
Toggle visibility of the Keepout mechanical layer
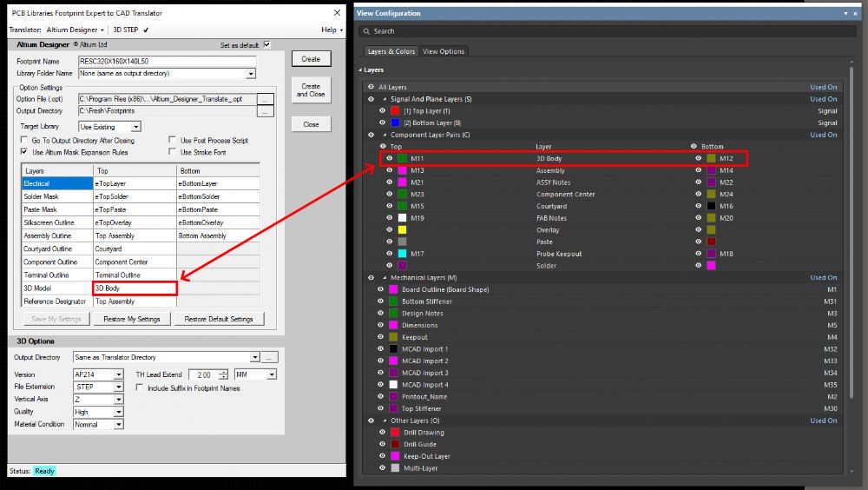point(381,337)
